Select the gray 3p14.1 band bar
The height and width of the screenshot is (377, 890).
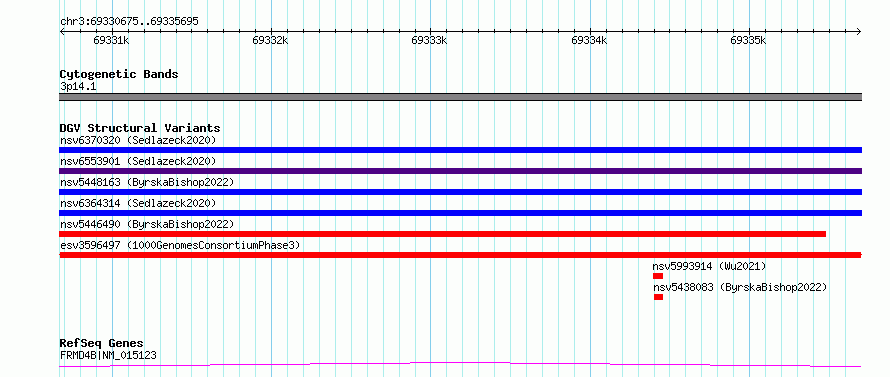tap(460, 97)
